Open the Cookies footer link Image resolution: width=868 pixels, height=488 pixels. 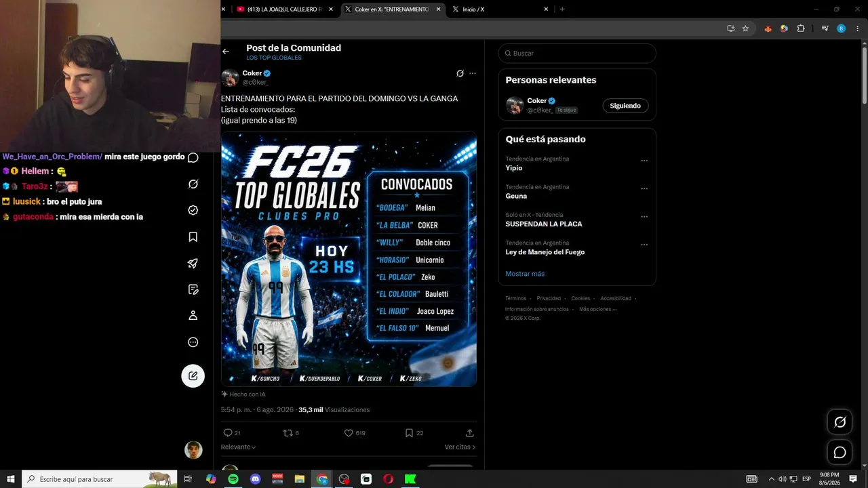(580, 298)
